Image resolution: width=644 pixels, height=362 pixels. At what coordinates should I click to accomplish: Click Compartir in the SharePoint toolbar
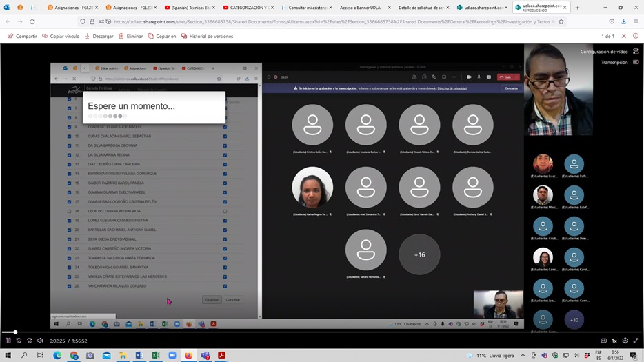pyautogui.click(x=22, y=36)
